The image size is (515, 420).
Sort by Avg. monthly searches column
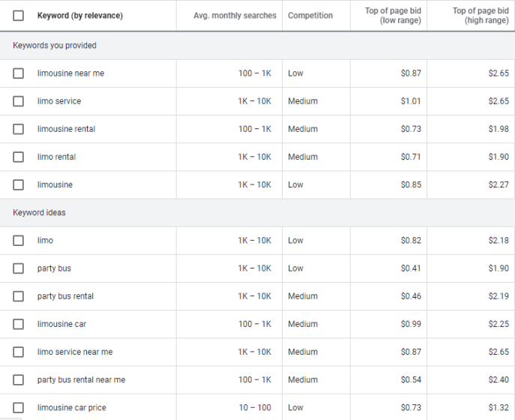pyautogui.click(x=235, y=16)
